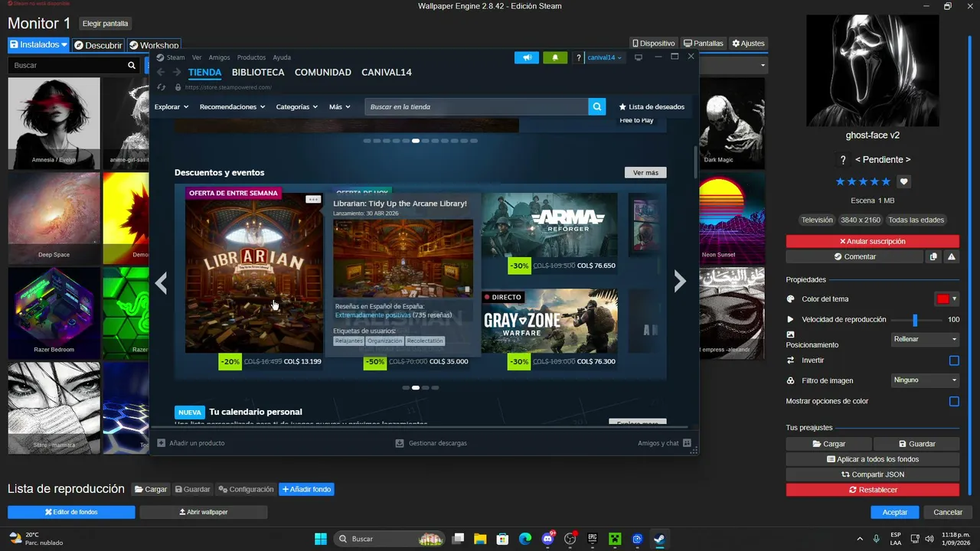Open the Productos menu in Steam
The width and height of the screenshot is (980, 551).
(251, 57)
